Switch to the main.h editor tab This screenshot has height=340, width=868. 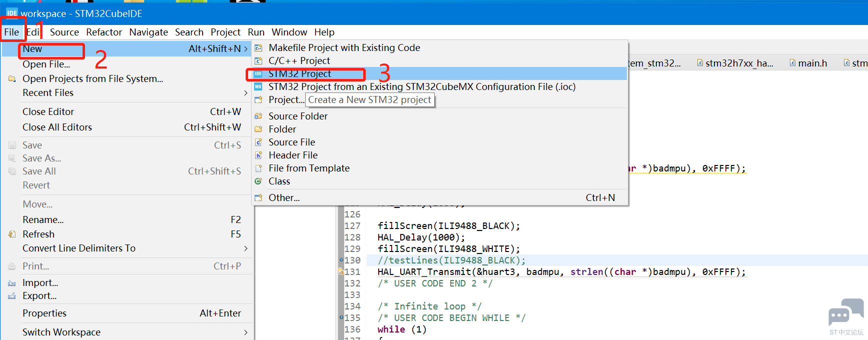tap(808, 63)
